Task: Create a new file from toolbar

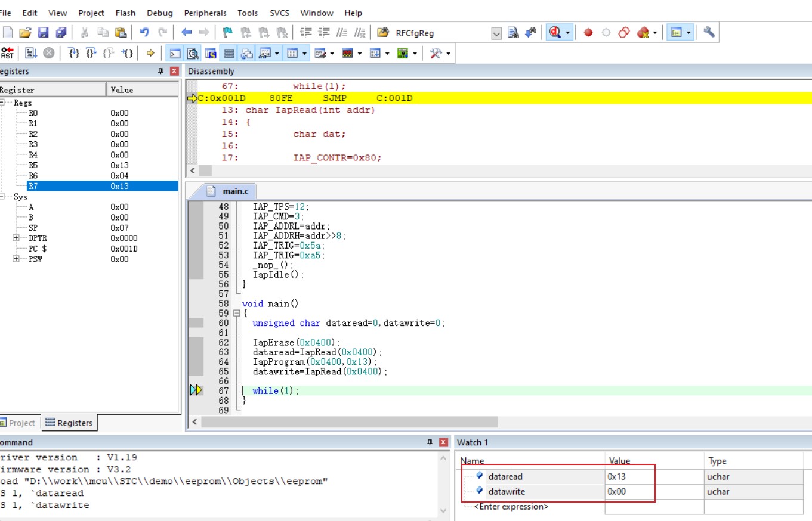Action: [7, 32]
